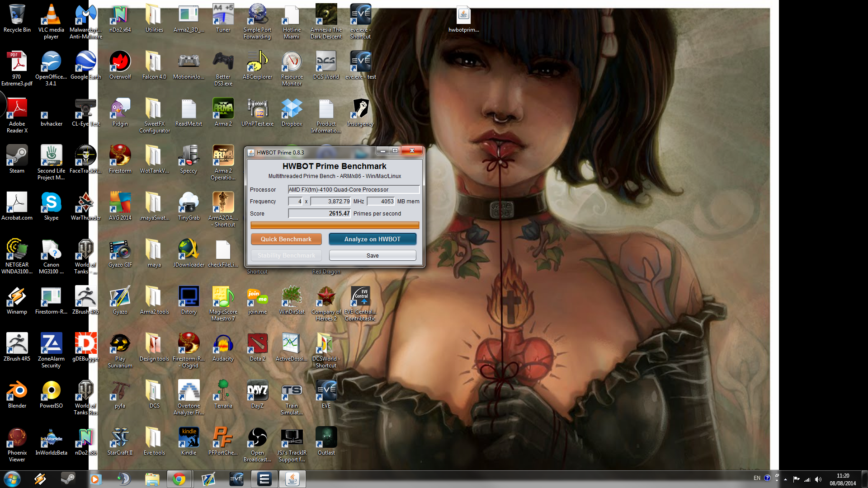Select the Google Earth icon

tap(85, 65)
